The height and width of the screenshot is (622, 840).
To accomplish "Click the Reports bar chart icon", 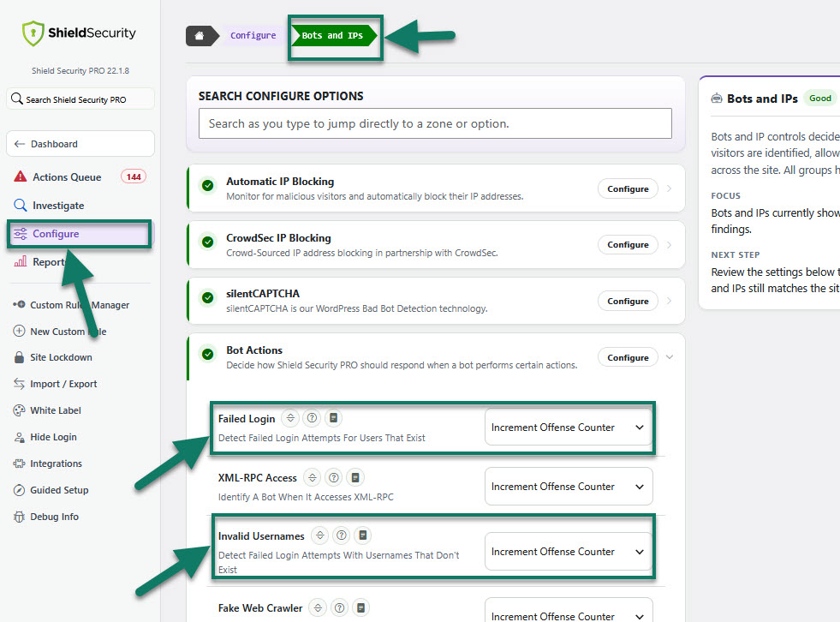I will (21, 261).
